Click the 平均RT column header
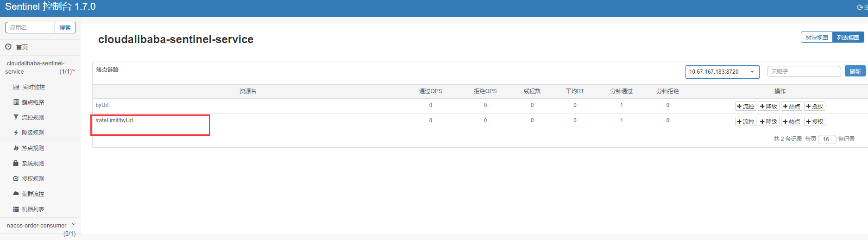The image size is (868, 240). (x=575, y=91)
